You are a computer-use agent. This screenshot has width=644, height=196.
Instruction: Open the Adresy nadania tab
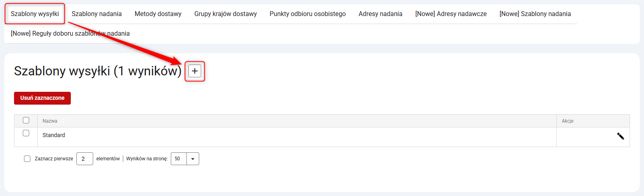tap(380, 14)
